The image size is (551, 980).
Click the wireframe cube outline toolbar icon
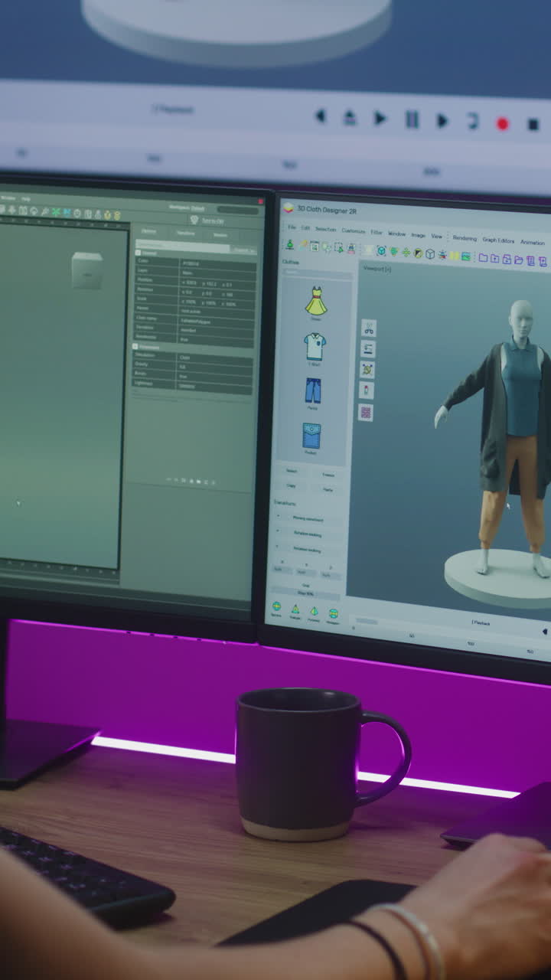point(430,254)
